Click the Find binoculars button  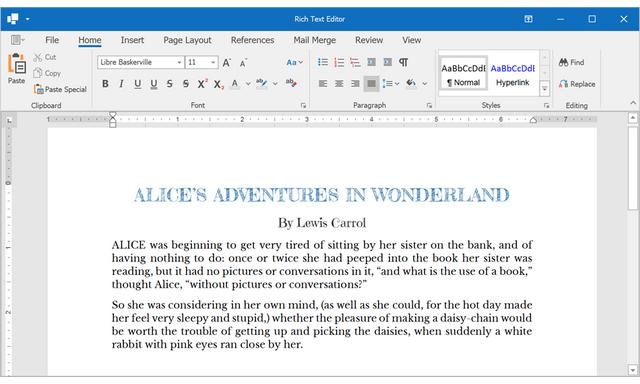tap(571, 62)
